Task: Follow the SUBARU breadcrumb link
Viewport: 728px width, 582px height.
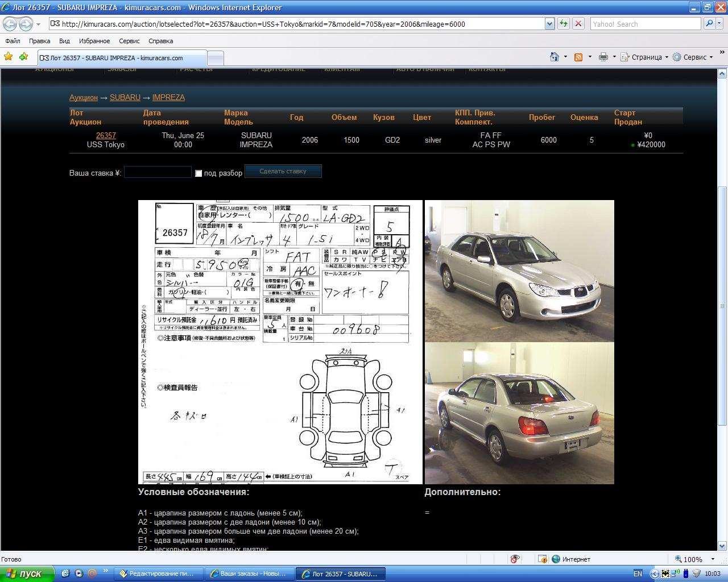Action: [125, 97]
